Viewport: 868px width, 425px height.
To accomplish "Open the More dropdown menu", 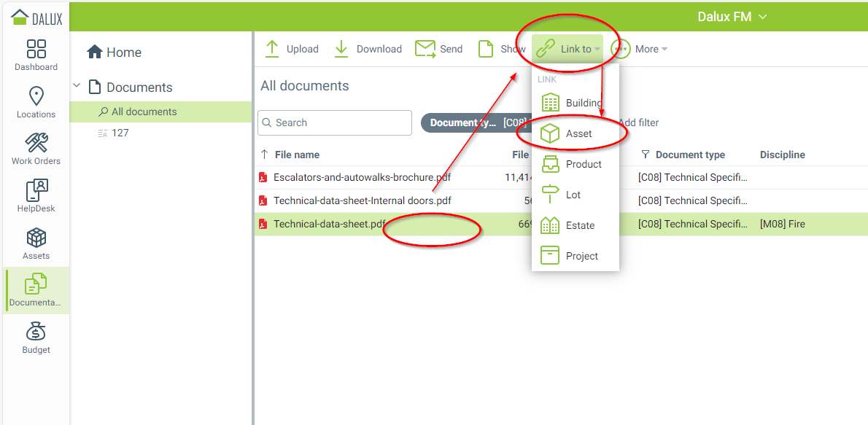I will [x=639, y=49].
